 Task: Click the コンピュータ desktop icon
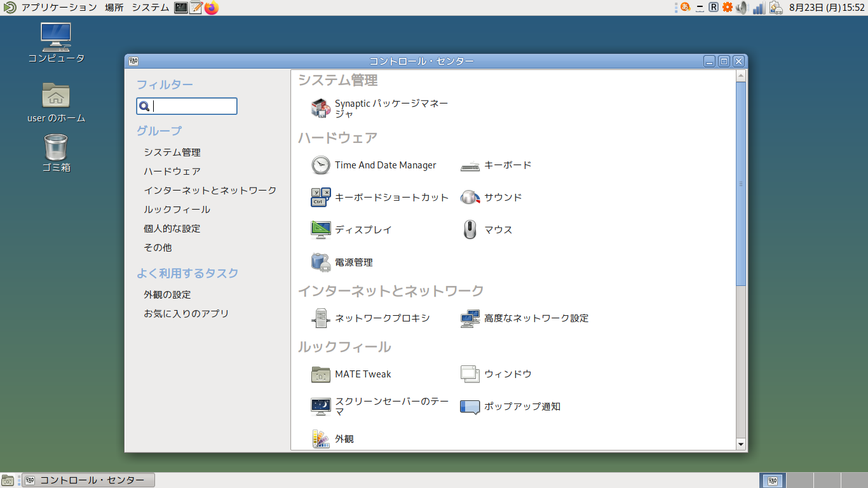pyautogui.click(x=56, y=43)
